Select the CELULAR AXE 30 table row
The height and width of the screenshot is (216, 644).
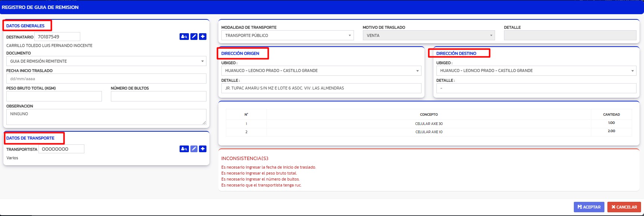pos(429,123)
